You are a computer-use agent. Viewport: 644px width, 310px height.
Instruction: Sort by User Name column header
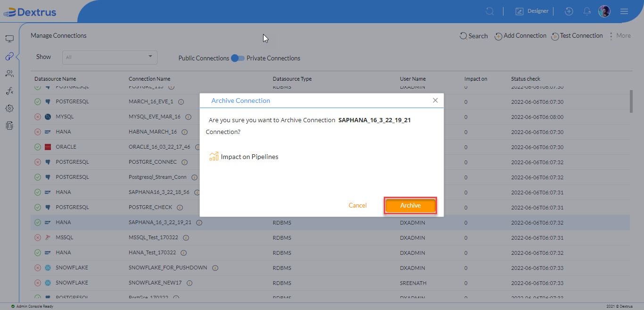tap(413, 79)
